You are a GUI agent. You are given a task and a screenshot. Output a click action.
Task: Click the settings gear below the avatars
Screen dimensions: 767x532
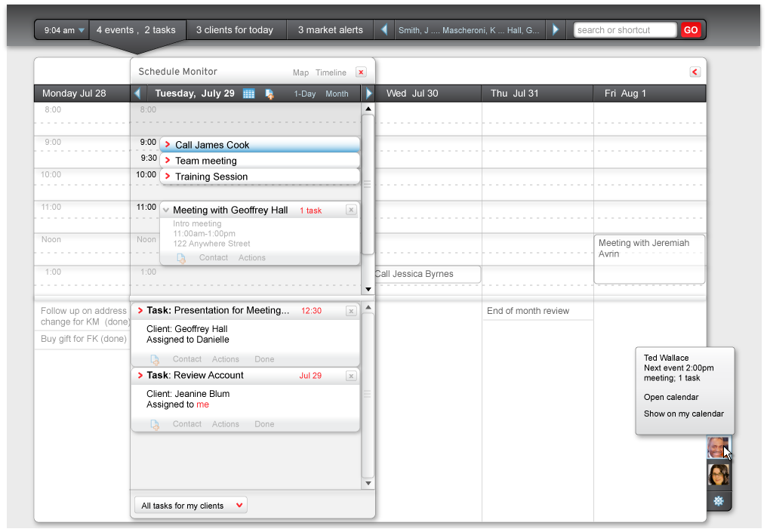(718, 500)
